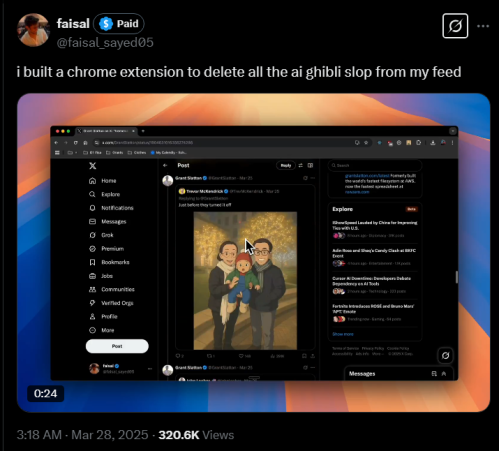Open the IShowSpeed Lauded by China trend
499x451 pixels.
[375, 229]
